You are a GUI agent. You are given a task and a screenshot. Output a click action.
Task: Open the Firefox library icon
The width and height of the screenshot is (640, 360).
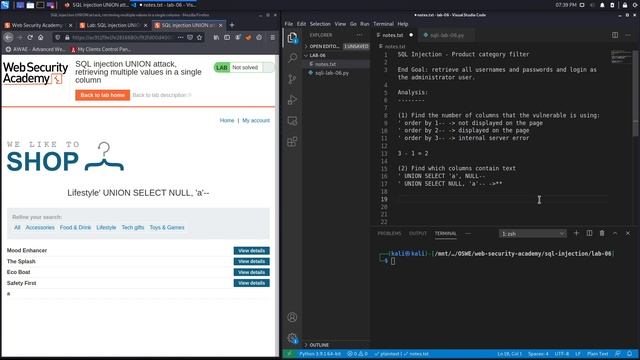coord(216,37)
